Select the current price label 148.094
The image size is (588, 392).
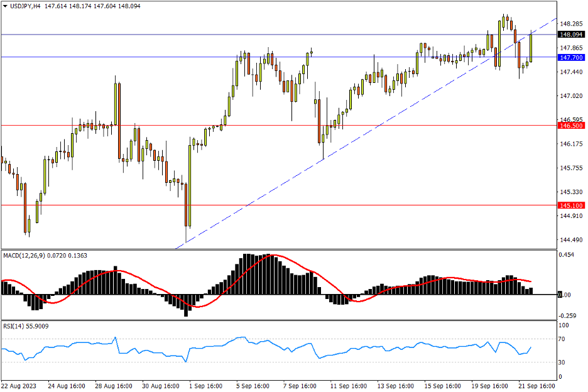tap(572, 35)
